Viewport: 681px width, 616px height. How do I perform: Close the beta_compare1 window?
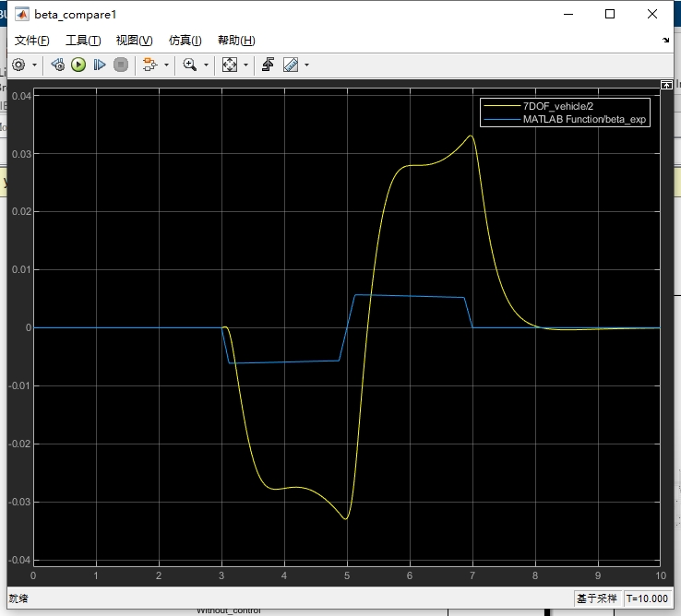[x=651, y=15]
